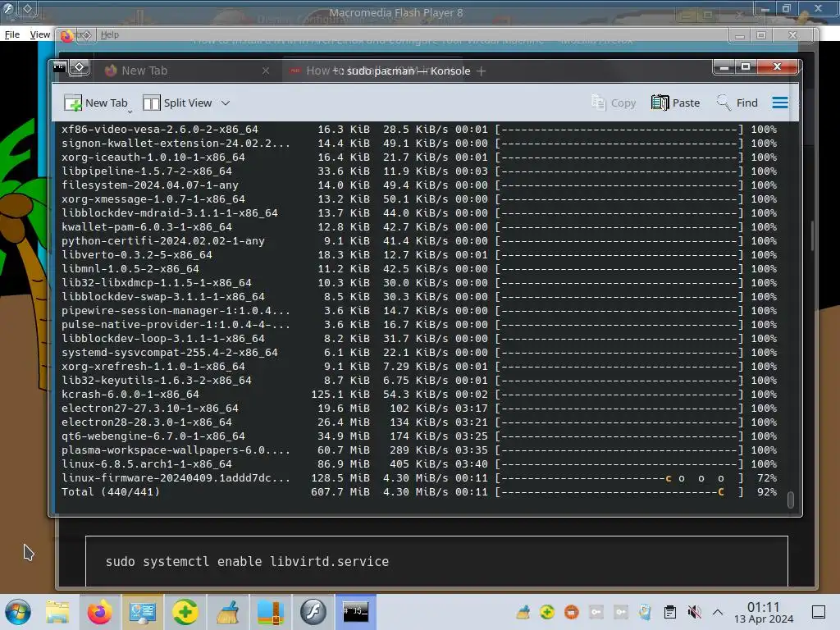Click the 'sudo systemctl enable libvirtd.service' code block
The height and width of the screenshot is (630, 840).
coord(436,561)
